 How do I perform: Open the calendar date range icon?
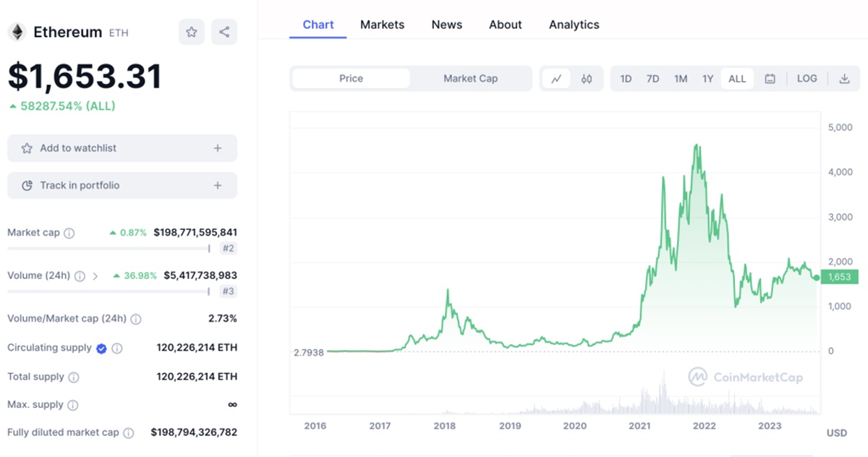pyautogui.click(x=770, y=79)
